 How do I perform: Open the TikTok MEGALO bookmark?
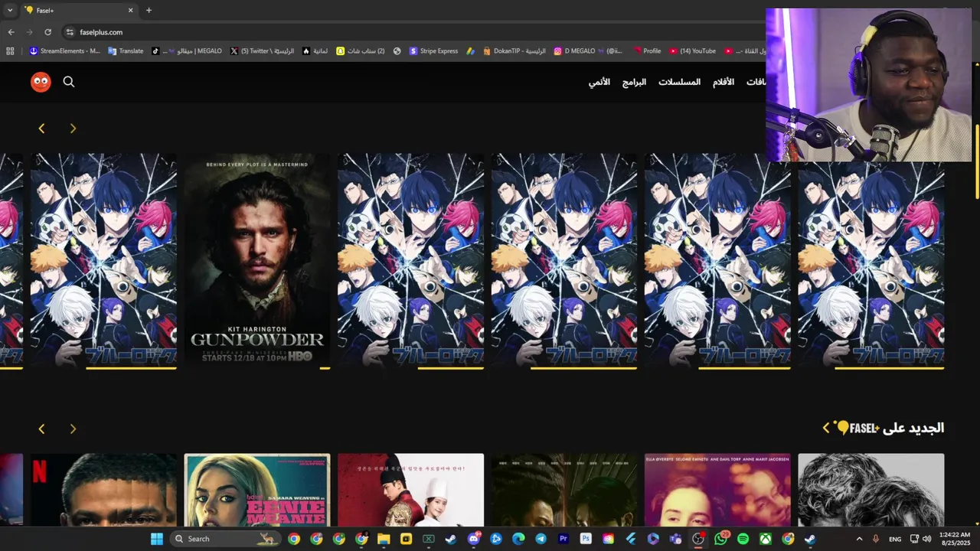pos(186,51)
